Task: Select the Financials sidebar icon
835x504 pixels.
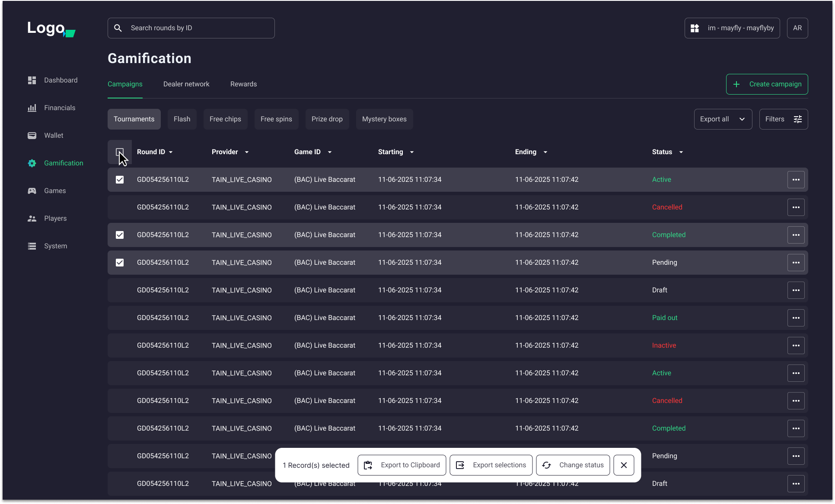Action: tap(32, 108)
